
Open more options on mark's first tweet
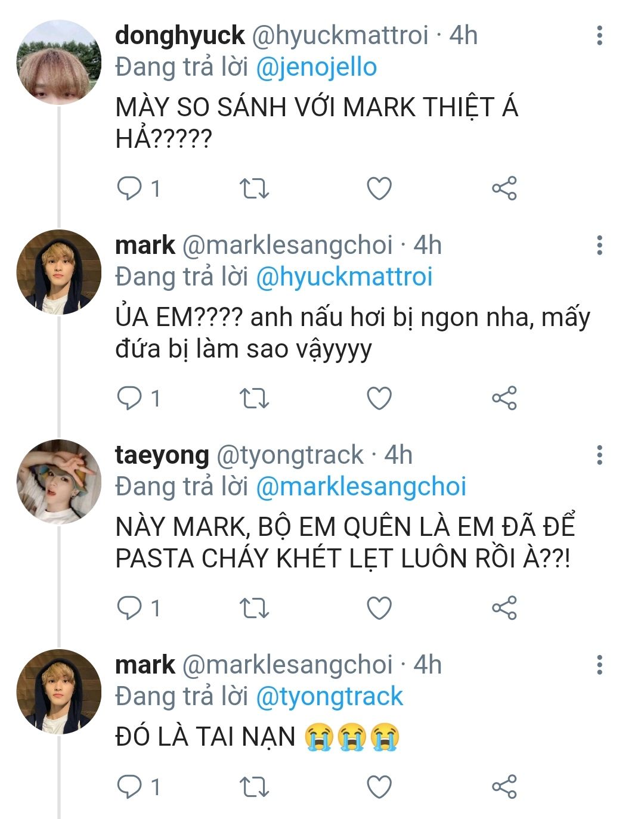[599, 246]
